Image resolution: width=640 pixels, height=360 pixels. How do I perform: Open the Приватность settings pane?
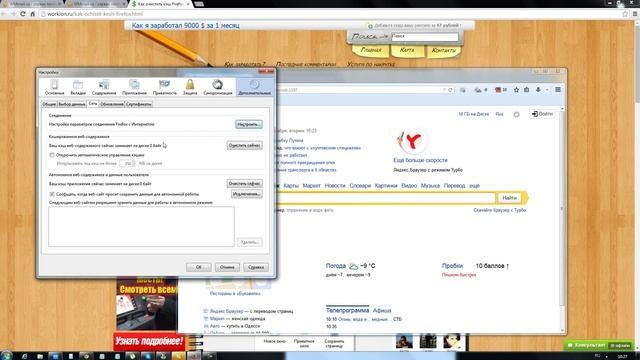[x=164, y=87]
